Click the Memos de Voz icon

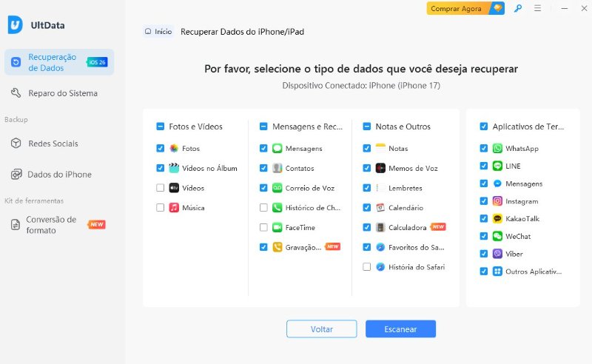(x=380, y=168)
